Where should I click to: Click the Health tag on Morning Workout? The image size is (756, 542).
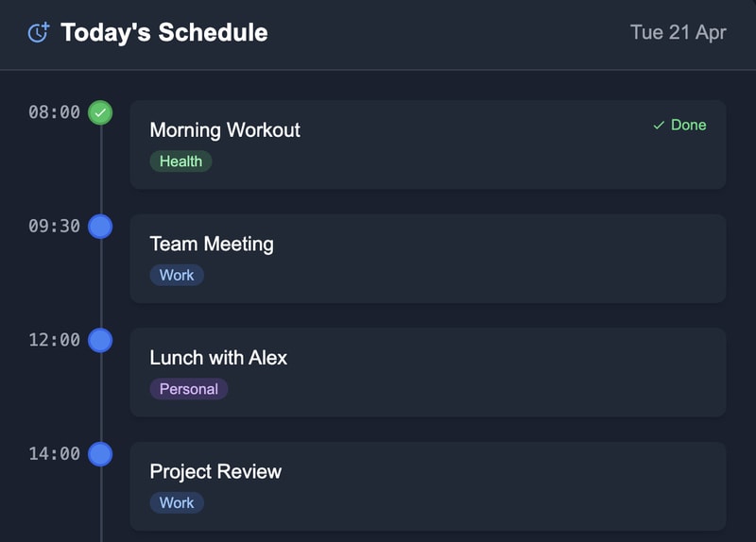pyautogui.click(x=180, y=161)
